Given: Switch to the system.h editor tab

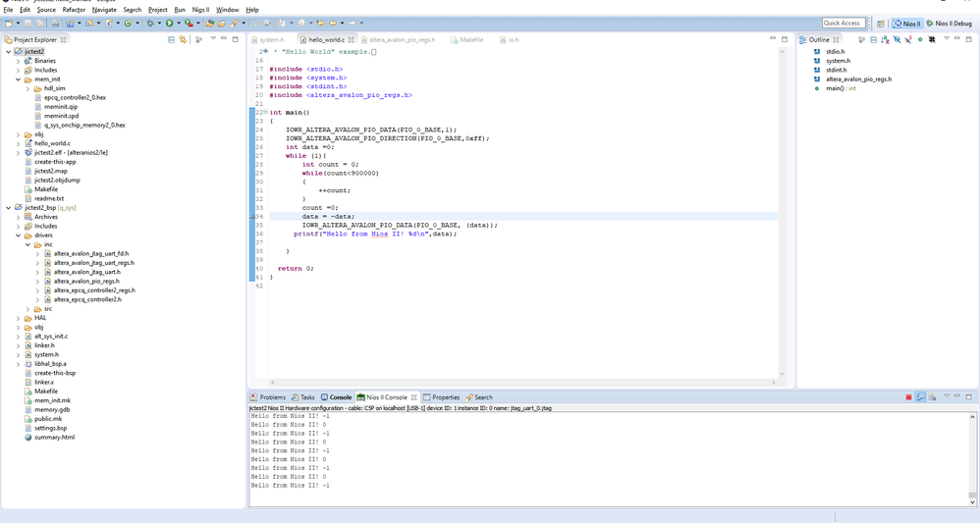Looking at the screenshot, I should click(x=271, y=40).
